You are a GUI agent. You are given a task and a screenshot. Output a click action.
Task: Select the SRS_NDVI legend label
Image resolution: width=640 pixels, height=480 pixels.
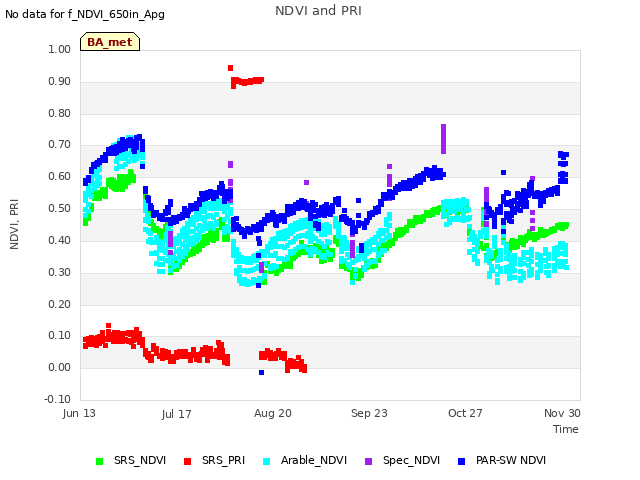(x=140, y=460)
